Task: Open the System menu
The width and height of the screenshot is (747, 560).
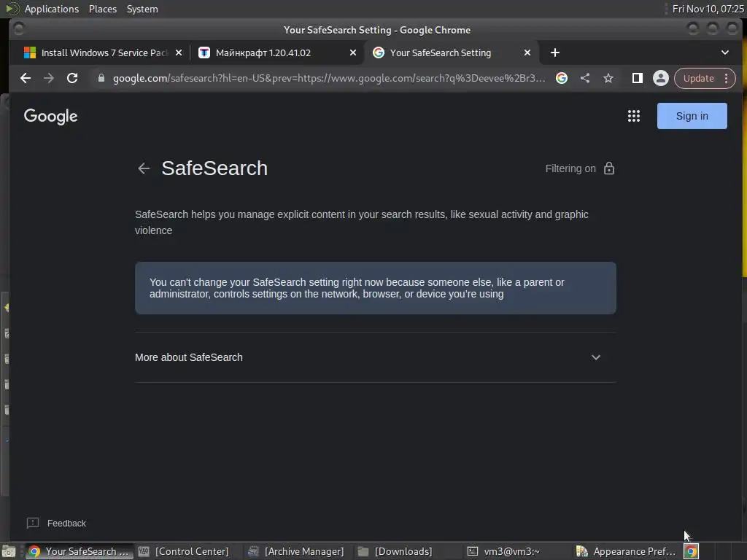Action: click(142, 9)
